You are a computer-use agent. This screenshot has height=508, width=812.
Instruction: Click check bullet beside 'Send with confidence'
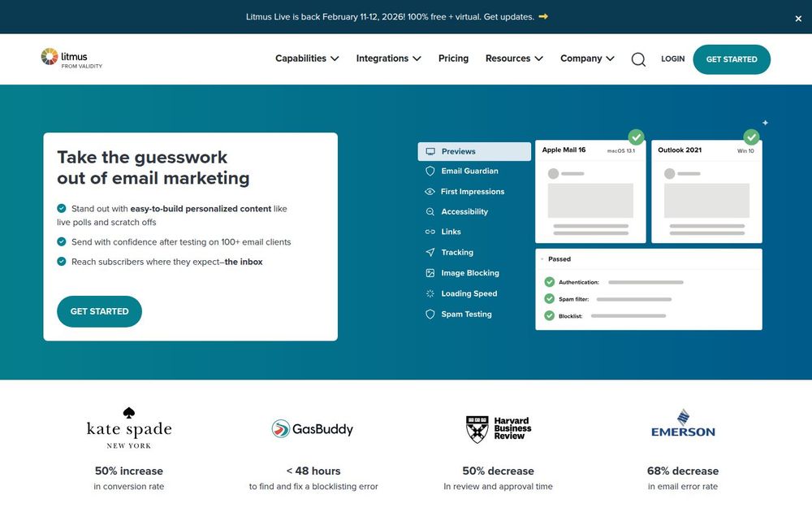(x=62, y=241)
